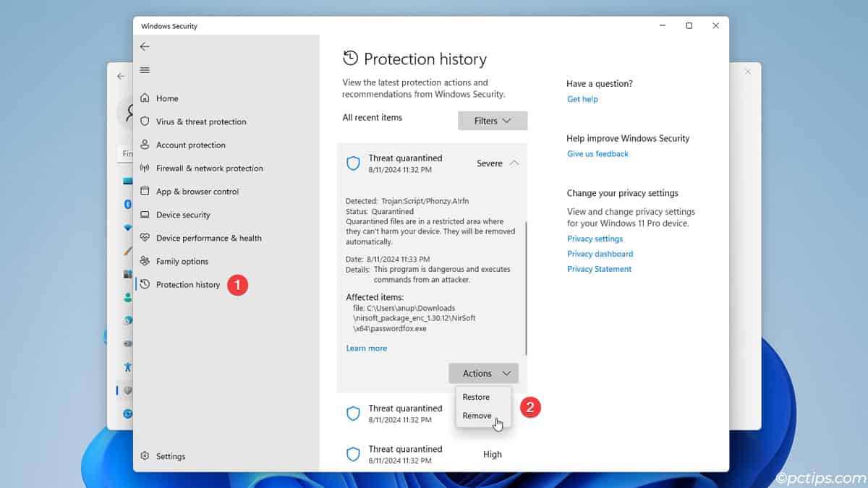Open Firewall & network protection
This screenshot has height=488, width=868.
tap(210, 168)
